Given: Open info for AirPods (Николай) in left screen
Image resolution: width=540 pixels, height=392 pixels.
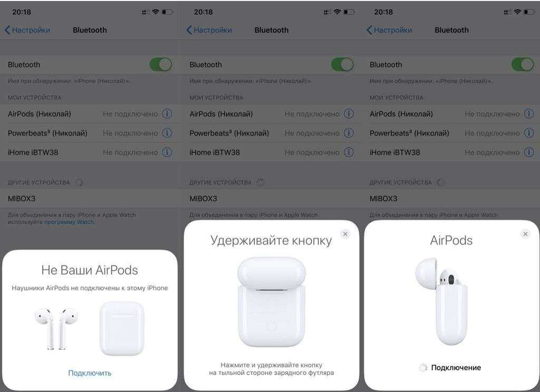Looking at the screenshot, I should [x=167, y=114].
